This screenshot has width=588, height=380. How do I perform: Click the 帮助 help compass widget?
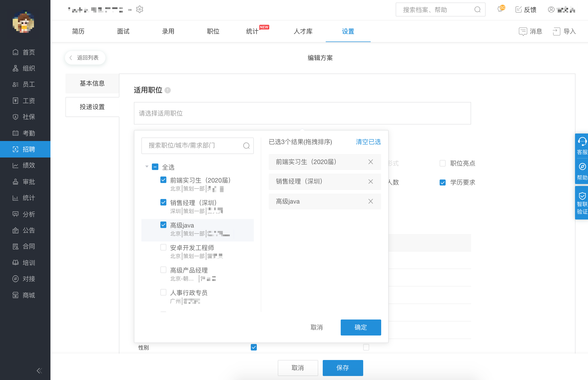pos(582,171)
